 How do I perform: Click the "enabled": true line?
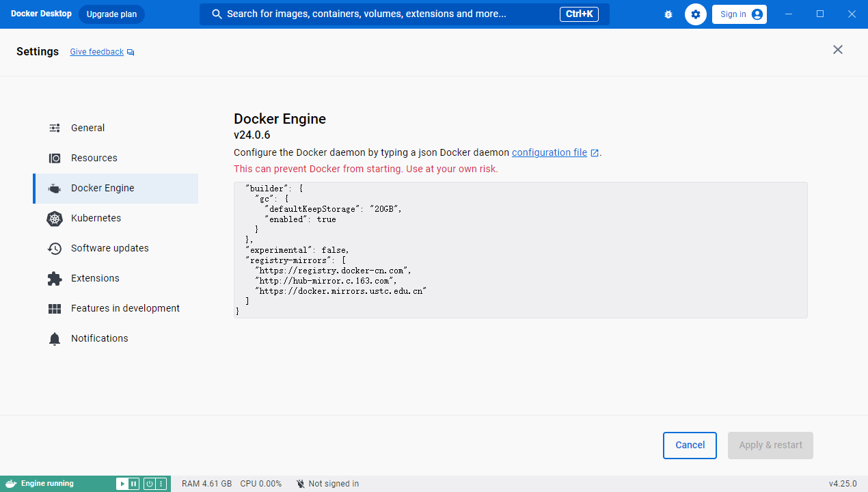pyautogui.click(x=301, y=219)
